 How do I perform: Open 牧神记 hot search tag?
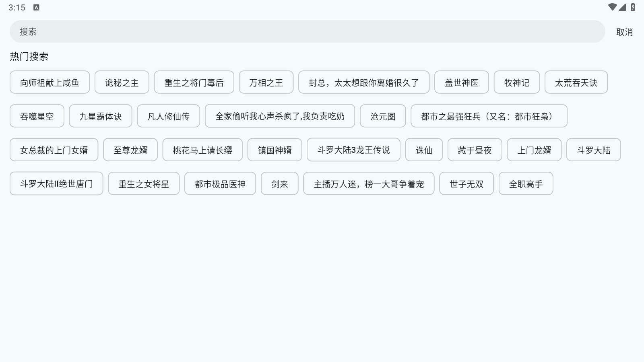pyautogui.click(x=517, y=82)
